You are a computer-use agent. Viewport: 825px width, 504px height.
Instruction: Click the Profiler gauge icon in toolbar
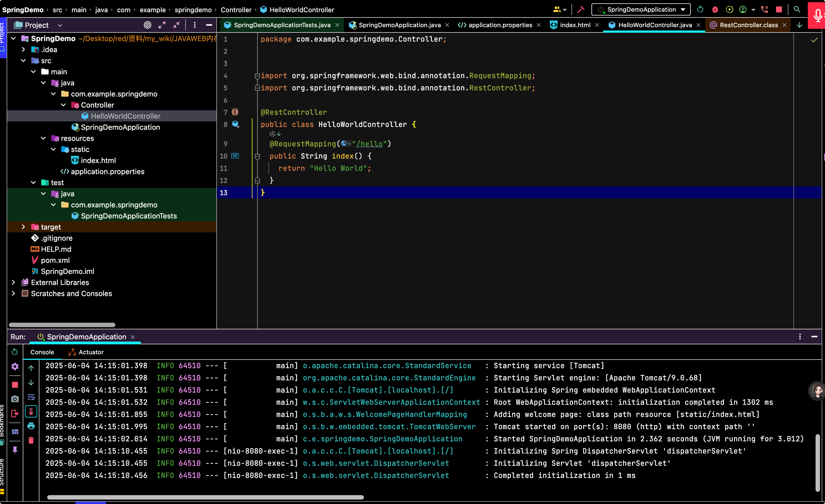(743, 9)
